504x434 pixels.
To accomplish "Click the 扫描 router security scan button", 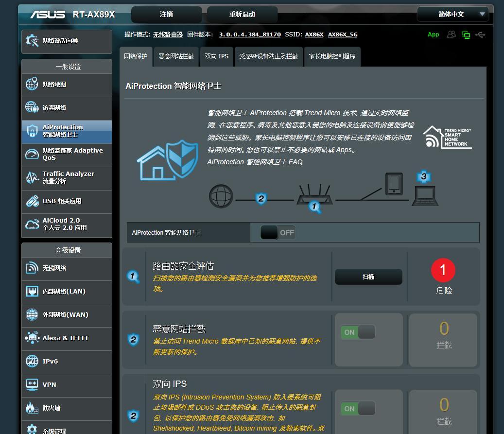I will (368, 276).
